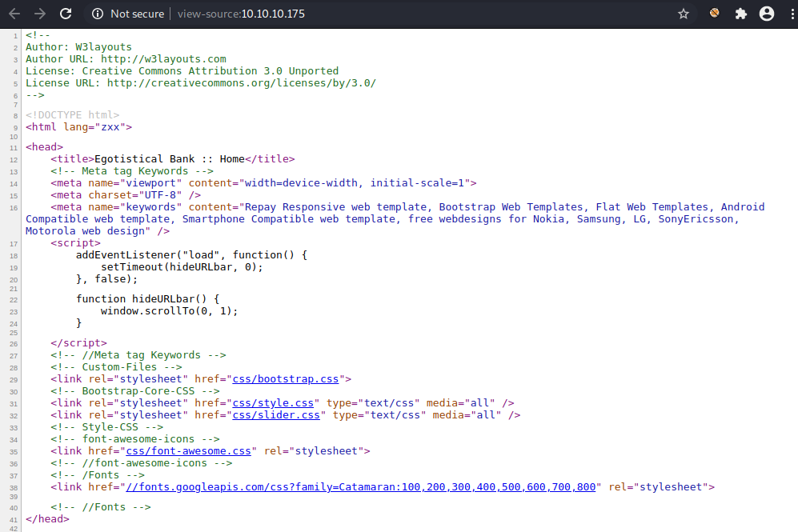Click the 'Not secure' label
This screenshot has height=532, width=798.
[138, 14]
